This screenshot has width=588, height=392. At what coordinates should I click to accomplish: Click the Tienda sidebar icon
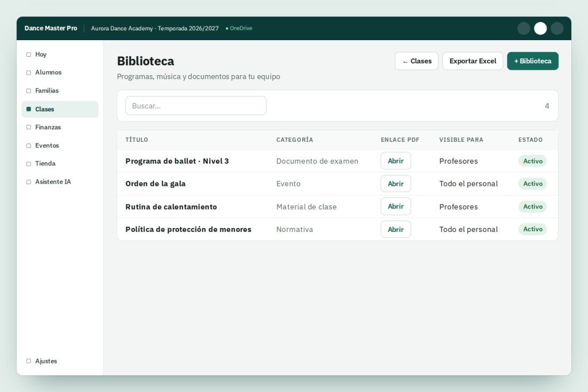(x=29, y=164)
